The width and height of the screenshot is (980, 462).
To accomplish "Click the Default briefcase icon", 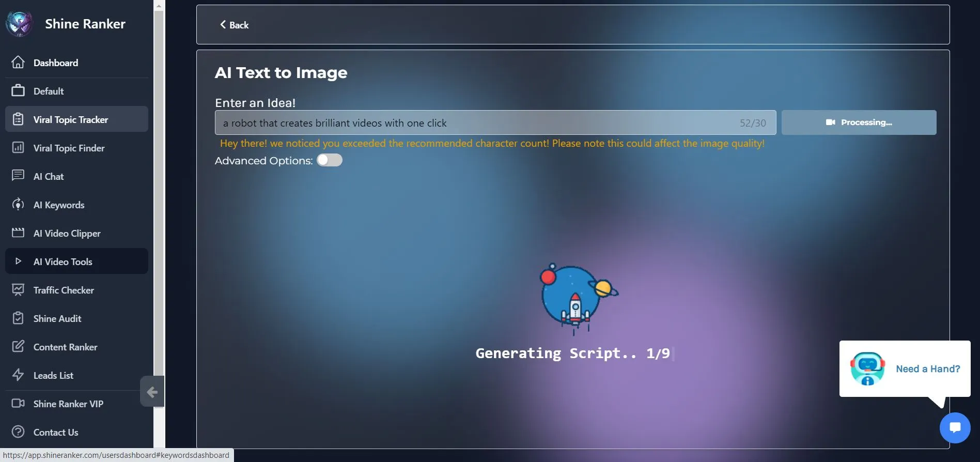I will 18,91.
